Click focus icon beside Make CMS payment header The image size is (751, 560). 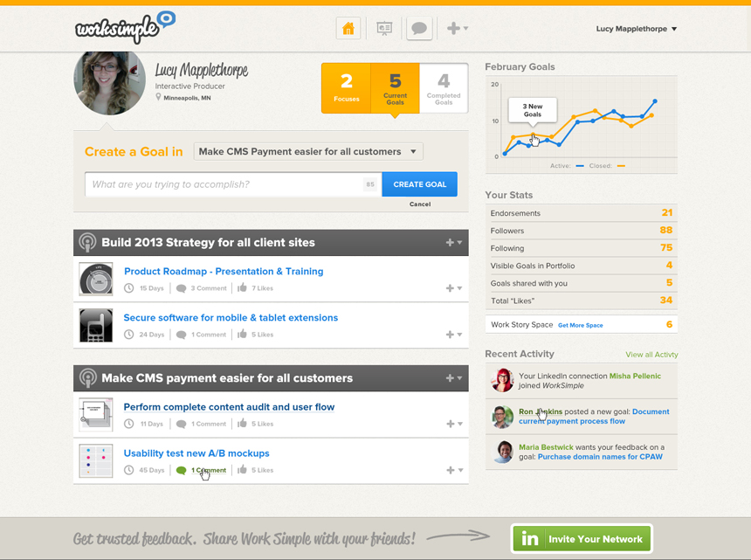87,378
